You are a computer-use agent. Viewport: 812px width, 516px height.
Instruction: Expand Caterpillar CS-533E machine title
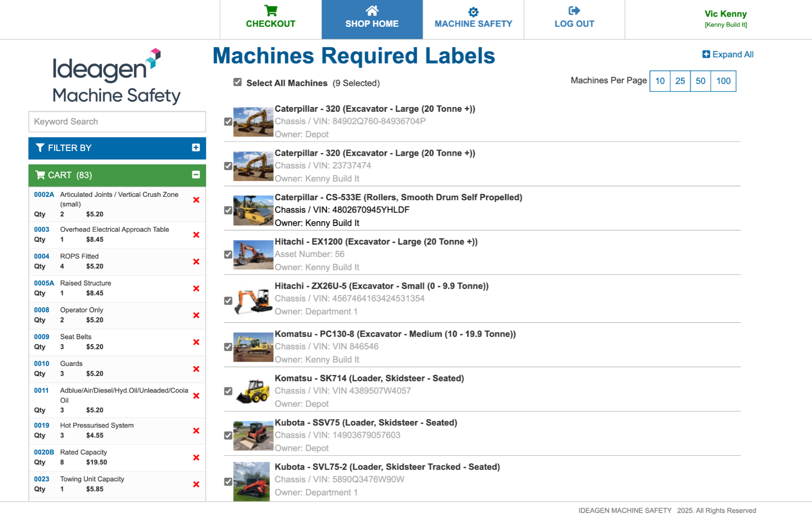[398, 197]
